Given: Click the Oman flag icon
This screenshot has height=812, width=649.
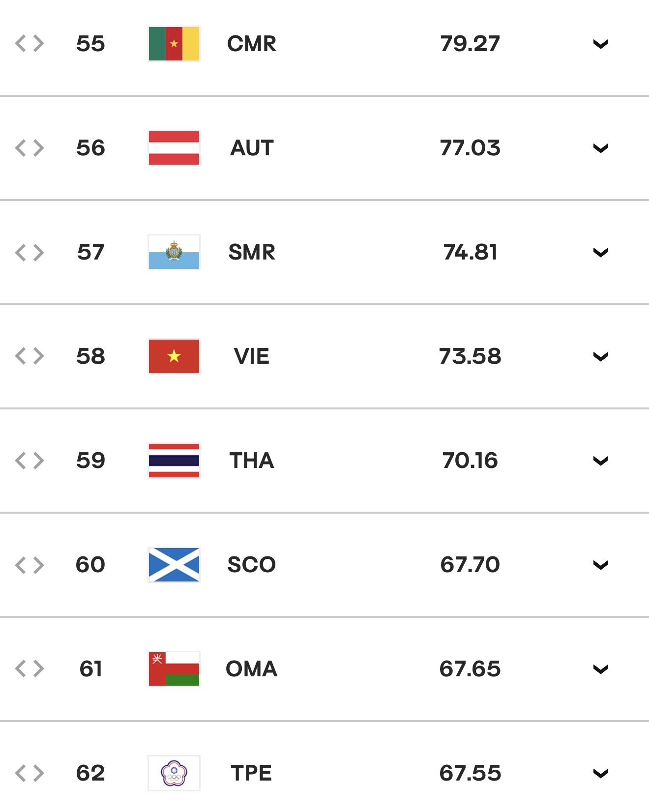Looking at the screenshot, I should point(174,669).
